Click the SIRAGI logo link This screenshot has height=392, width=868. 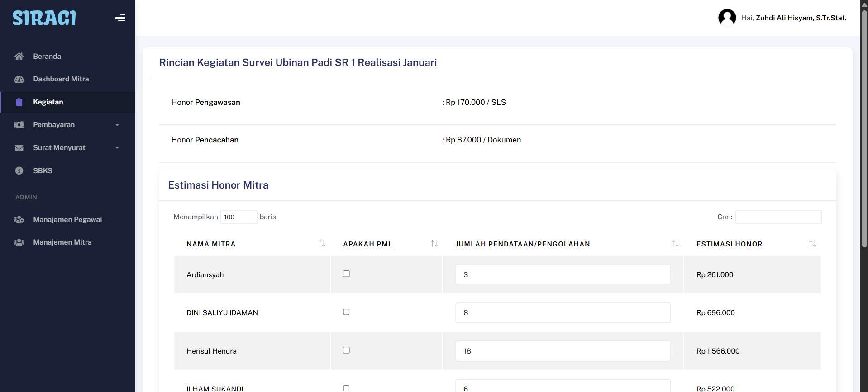[x=44, y=18]
